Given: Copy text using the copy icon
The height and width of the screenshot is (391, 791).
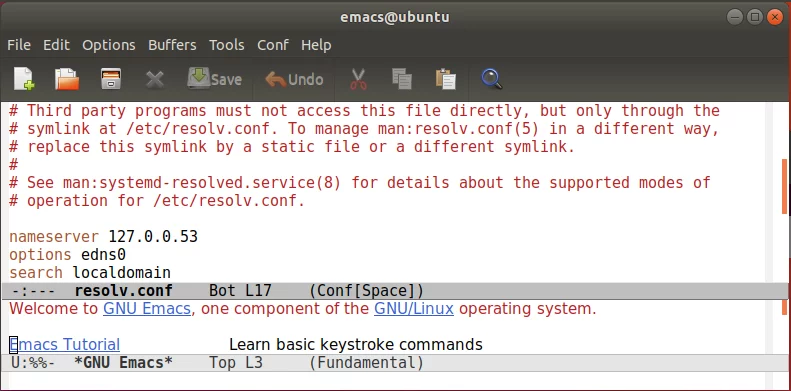Looking at the screenshot, I should pos(402,79).
